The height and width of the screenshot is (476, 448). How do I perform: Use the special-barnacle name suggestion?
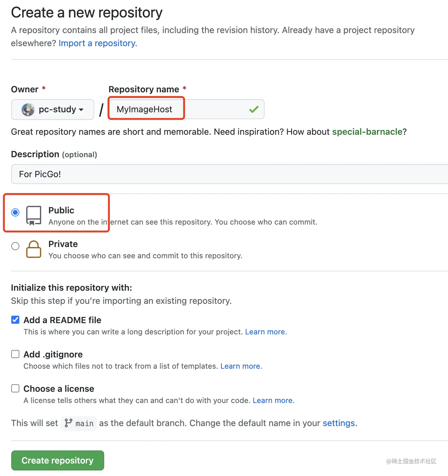[367, 132]
